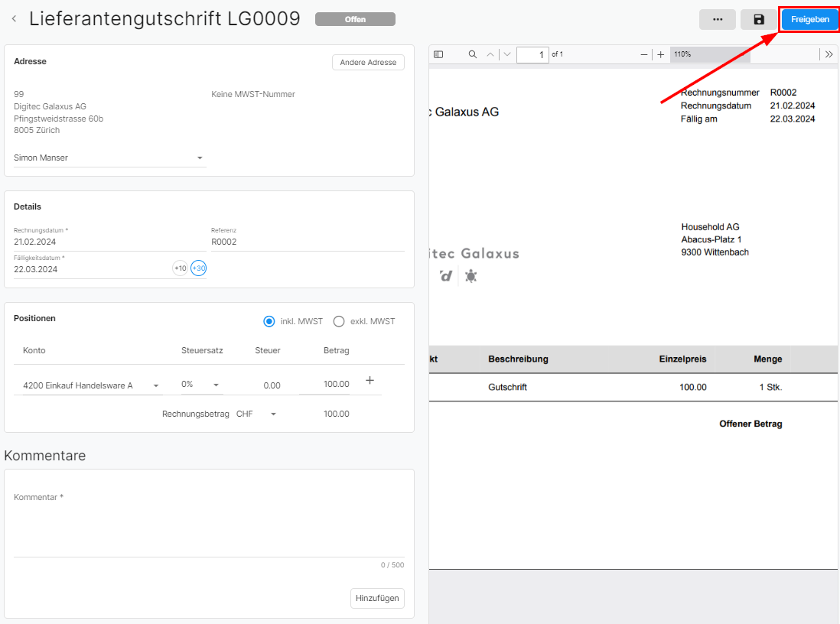Go back using the arrow beside the title
840x624 pixels.
[x=14, y=19]
